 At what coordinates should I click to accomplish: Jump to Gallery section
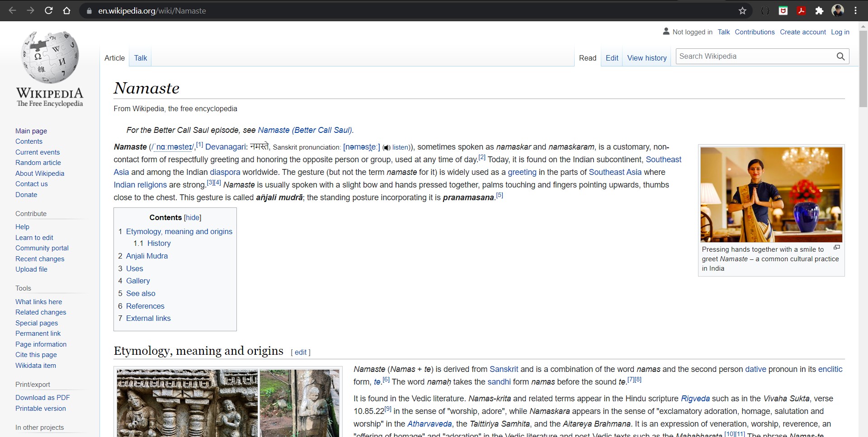138,281
